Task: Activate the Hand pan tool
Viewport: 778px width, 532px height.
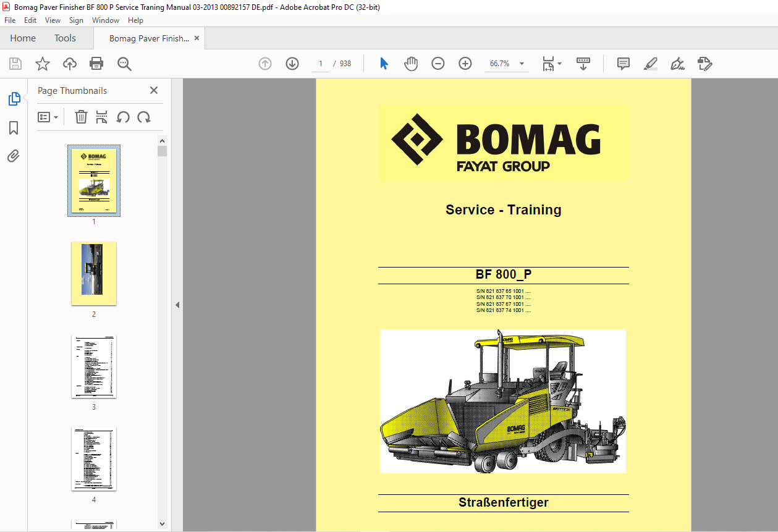Action: tap(411, 64)
